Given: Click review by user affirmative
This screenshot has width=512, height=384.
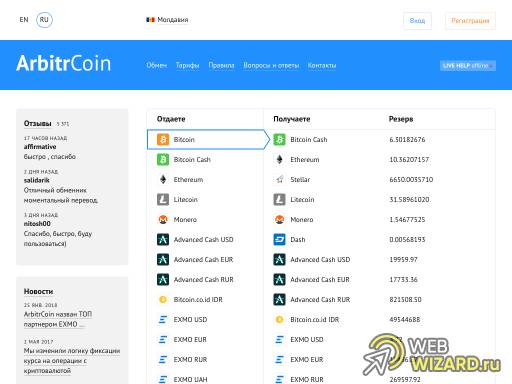Looking at the screenshot, I should pyautogui.click(x=40, y=147).
